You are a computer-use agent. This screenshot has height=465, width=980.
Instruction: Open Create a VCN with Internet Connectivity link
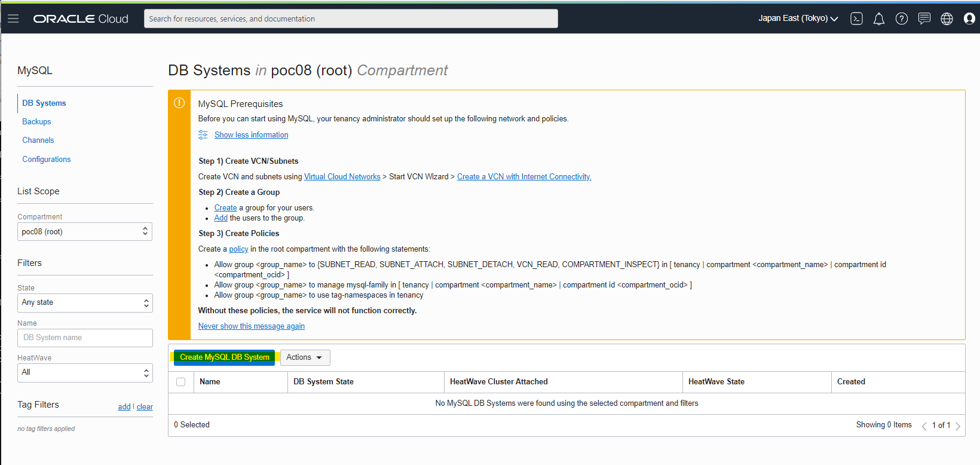coord(524,177)
